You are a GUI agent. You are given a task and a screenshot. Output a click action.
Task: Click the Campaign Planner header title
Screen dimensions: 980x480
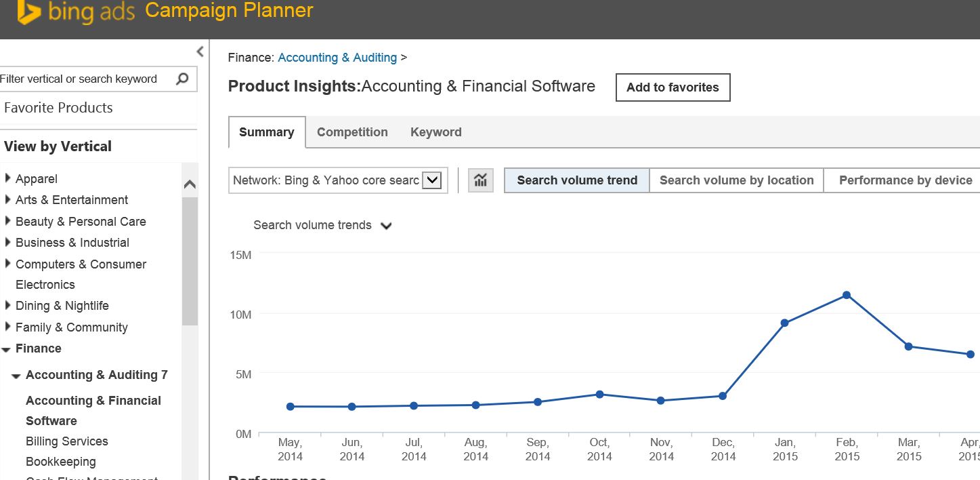tap(230, 11)
